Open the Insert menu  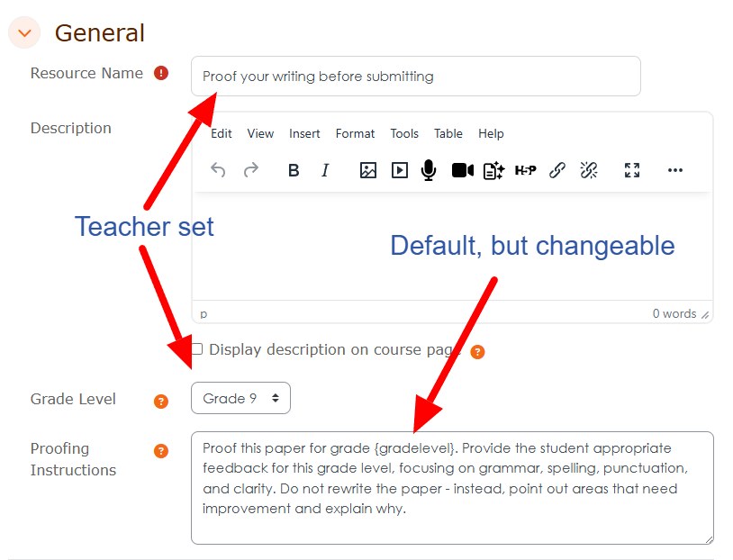tap(304, 133)
